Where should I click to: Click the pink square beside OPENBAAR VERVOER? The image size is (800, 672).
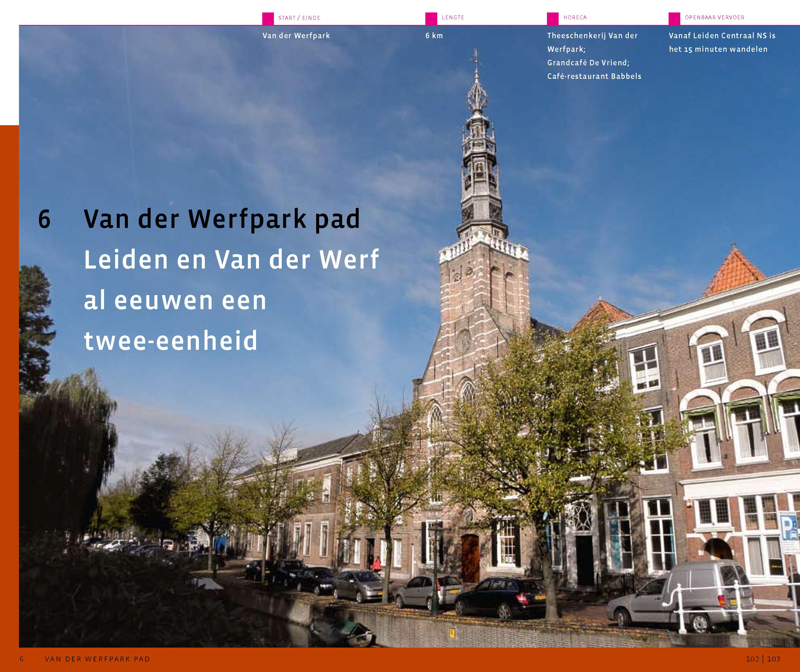tap(674, 18)
